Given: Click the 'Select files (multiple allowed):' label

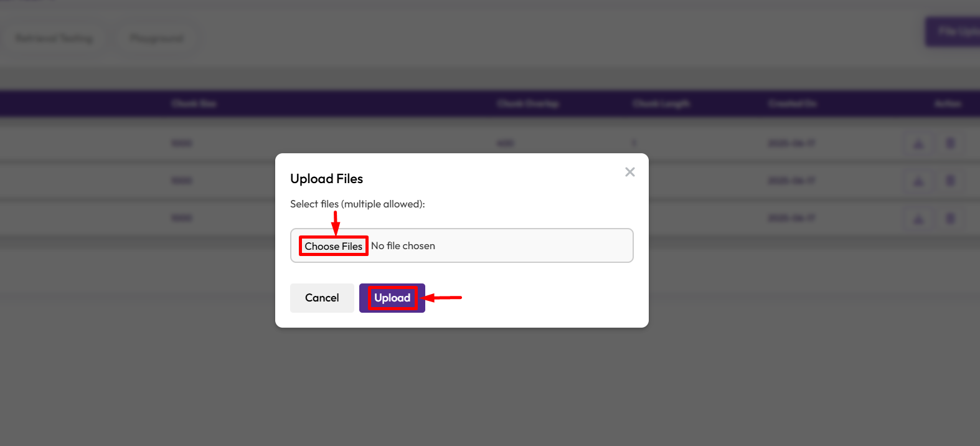Looking at the screenshot, I should pyautogui.click(x=357, y=204).
